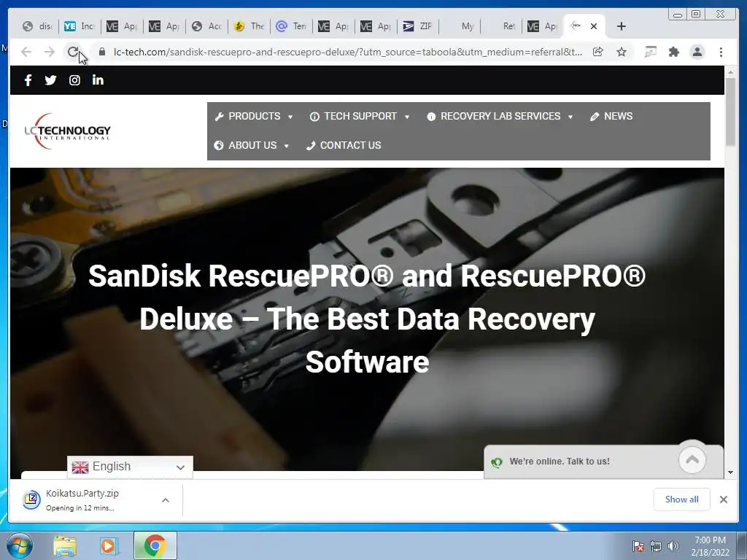Open Chrome extensions puzzle icon
Viewport: 747px width, 560px height.
pos(673,52)
